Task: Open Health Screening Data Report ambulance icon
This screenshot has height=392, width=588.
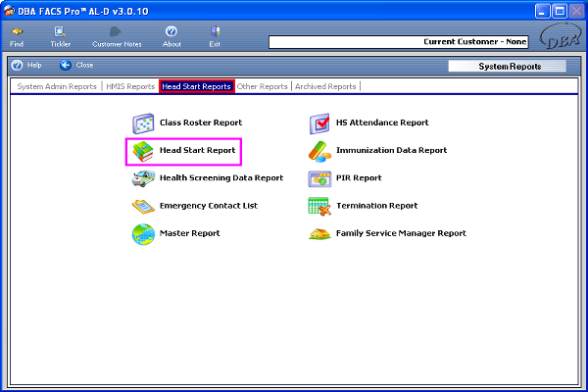Action: point(144,178)
